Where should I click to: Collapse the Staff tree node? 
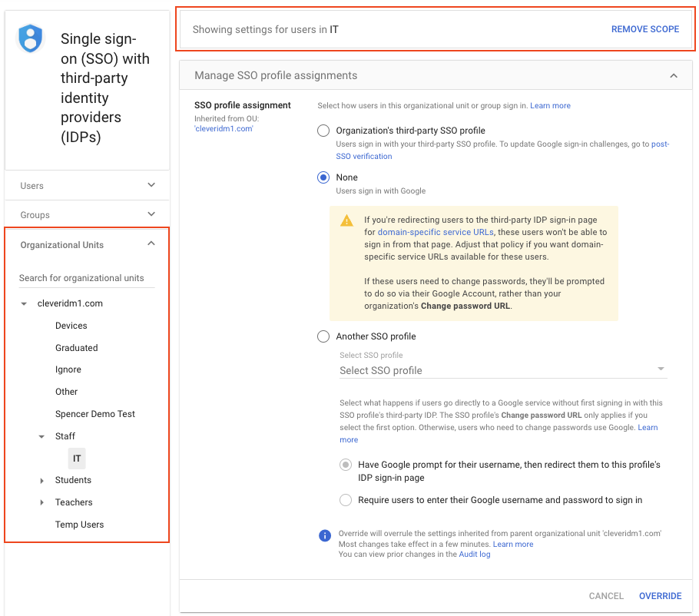click(41, 436)
